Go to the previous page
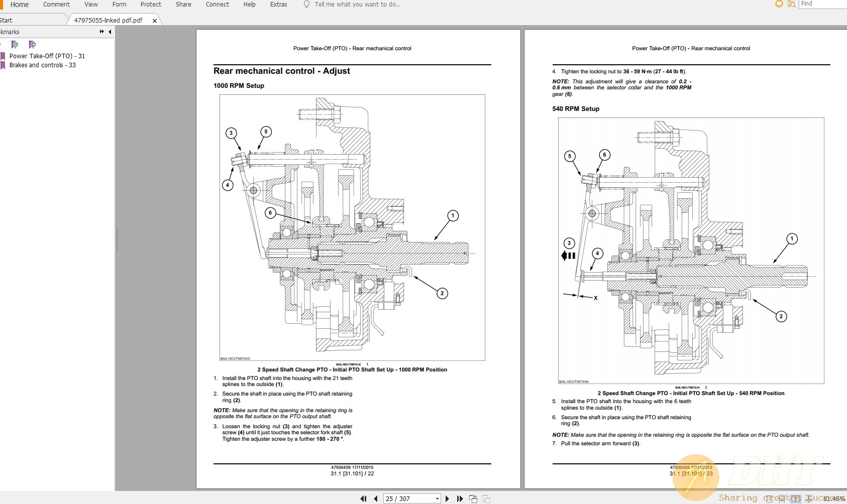Screen dimensions: 847x504 click(x=376, y=498)
